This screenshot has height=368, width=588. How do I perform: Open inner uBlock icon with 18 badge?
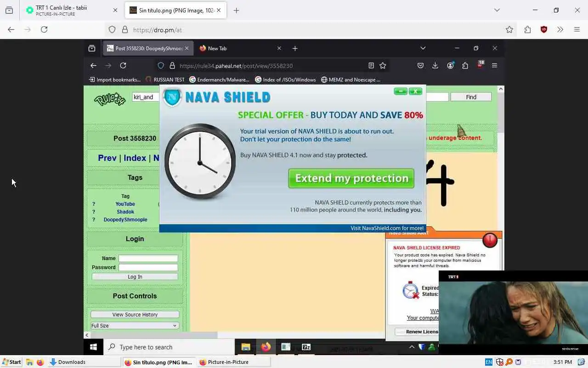tap(481, 65)
